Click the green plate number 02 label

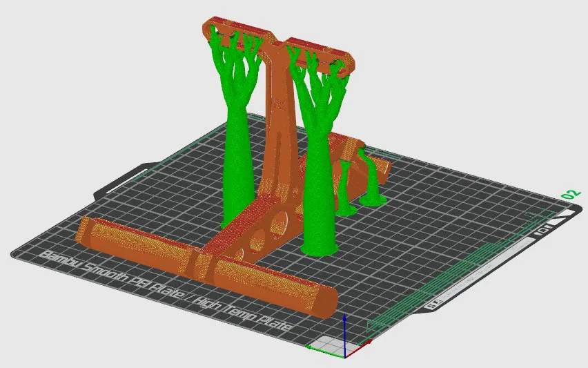pos(571,195)
